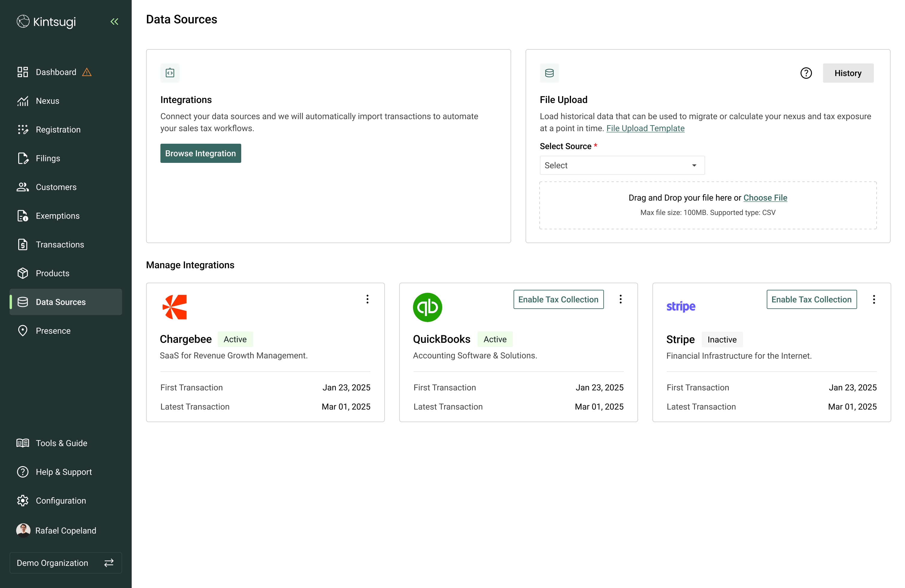Click the Chargebee logo icon
This screenshot has width=905, height=588.
pyautogui.click(x=174, y=307)
